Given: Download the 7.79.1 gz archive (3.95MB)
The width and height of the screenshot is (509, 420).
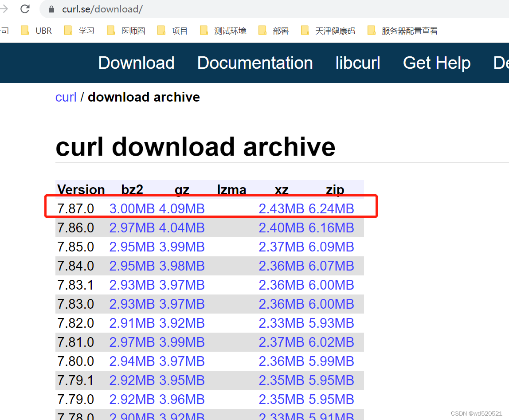Looking at the screenshot, I should 182,381.
